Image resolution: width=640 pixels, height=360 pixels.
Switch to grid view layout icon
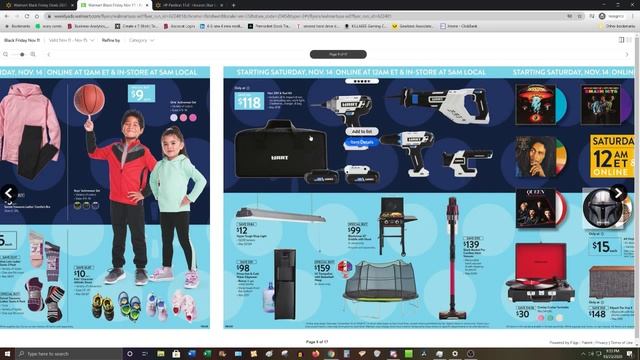tap(629, 40)
